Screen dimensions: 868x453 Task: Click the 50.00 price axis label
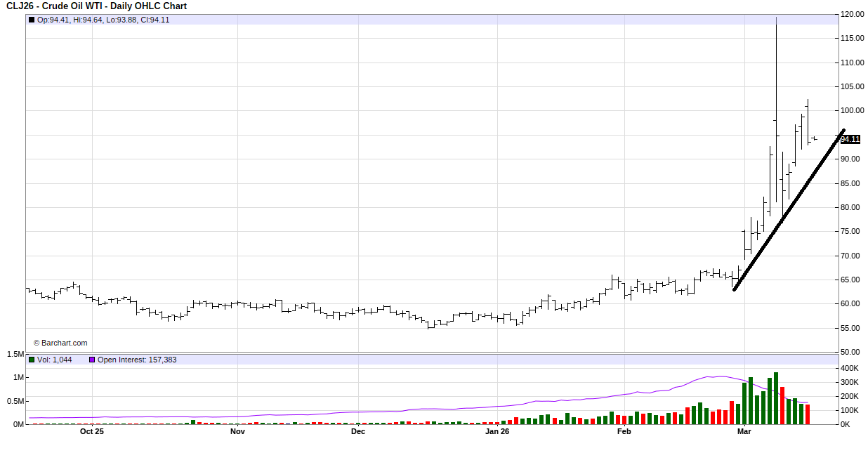(852, 352)
